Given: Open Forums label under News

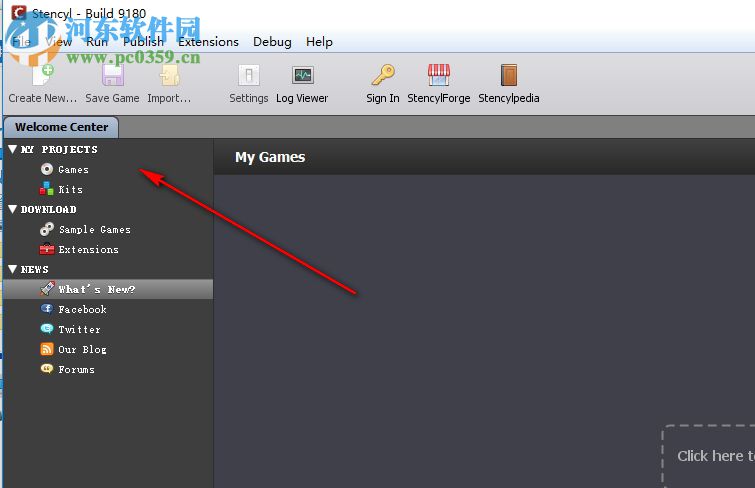Looking at the screenshot, I should point(76,369).
